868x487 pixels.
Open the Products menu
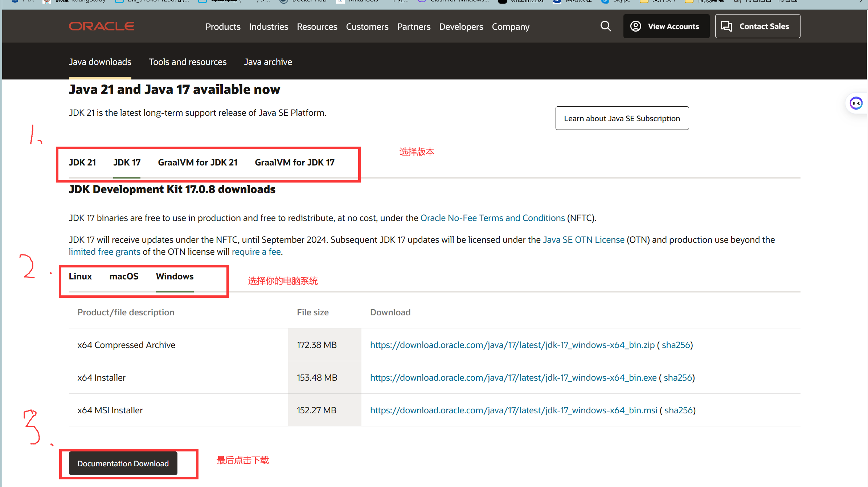coord(223,26)
